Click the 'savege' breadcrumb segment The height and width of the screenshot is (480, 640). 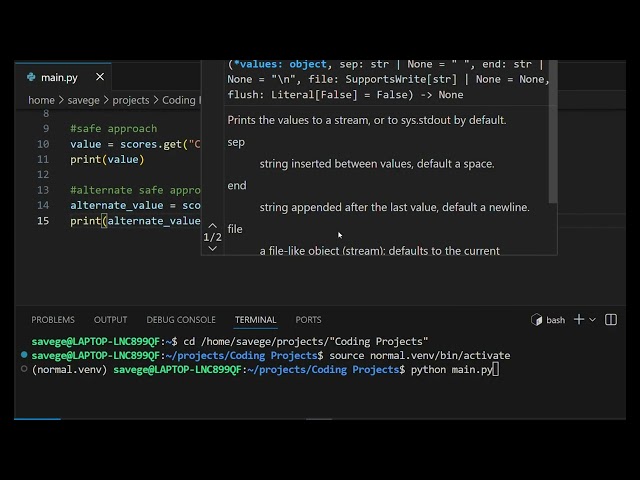coord(83,100)
